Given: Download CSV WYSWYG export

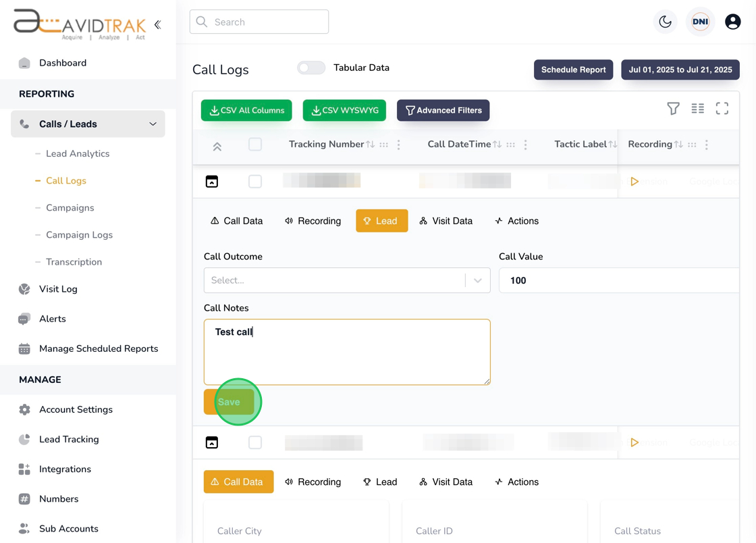Looking at the screenshot, I should pyautogui.click(x=344, y=110).
